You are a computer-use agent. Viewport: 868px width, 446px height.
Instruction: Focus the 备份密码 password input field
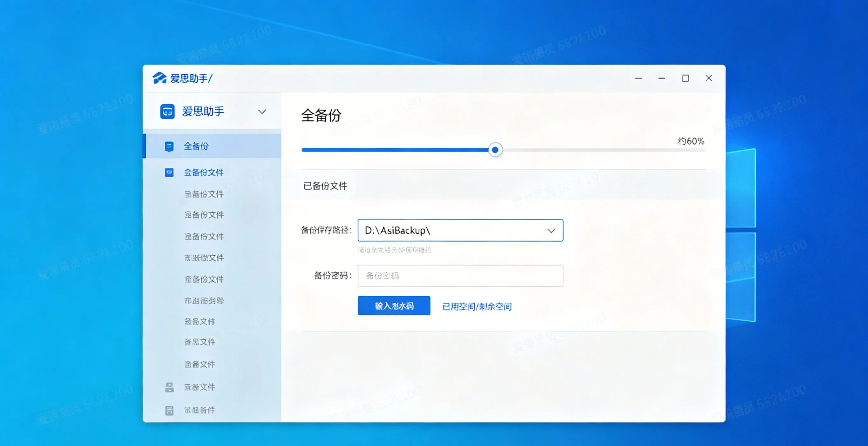[460, 276]
